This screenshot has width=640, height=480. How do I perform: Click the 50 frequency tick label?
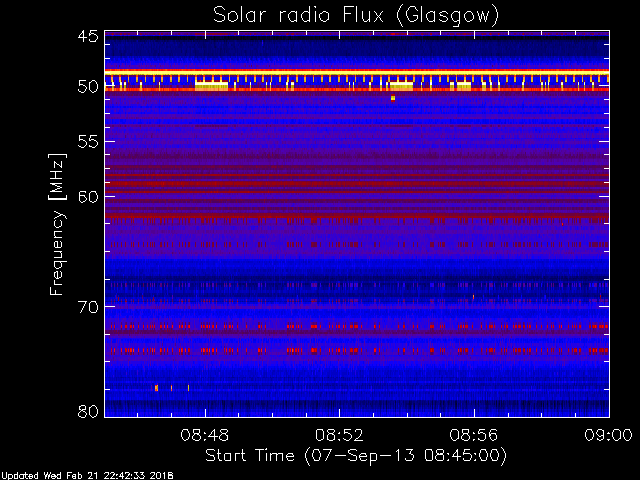coord(88,87)
